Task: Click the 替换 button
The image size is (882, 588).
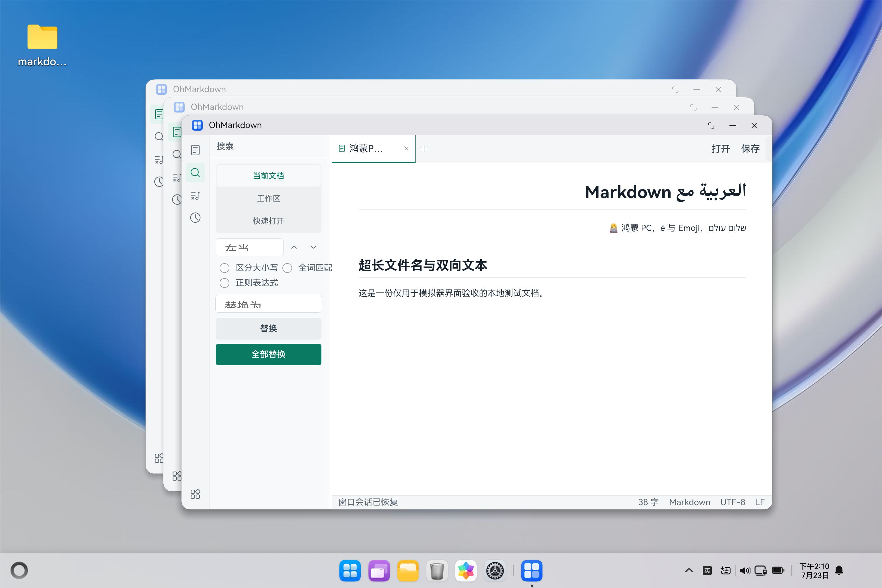Action: pyautogui.click(x=269, y=328)
